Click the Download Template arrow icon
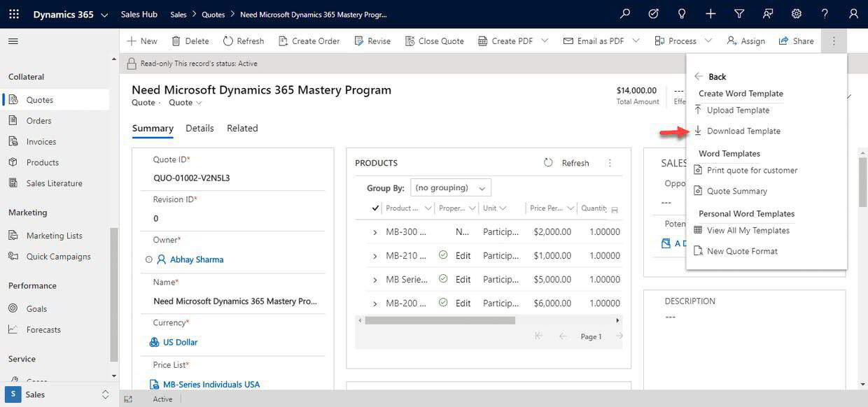 click(698, 131)
